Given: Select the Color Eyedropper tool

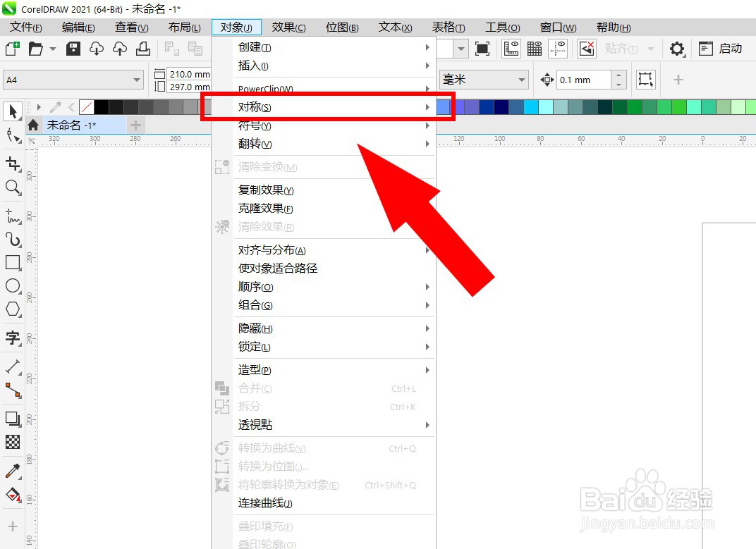Looking at the screenshot, I should [13, 471].
